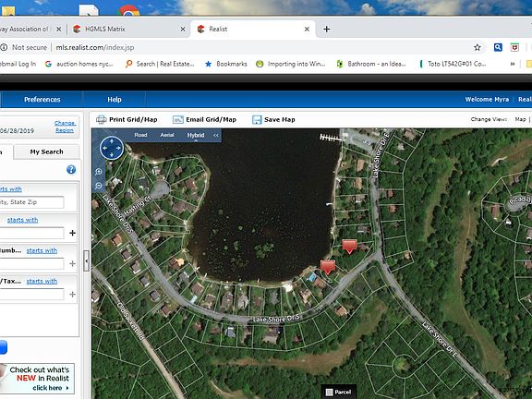Collapse the map type bar with double chevrons
This screenshot has width=532, height=399.
[216, 135]
